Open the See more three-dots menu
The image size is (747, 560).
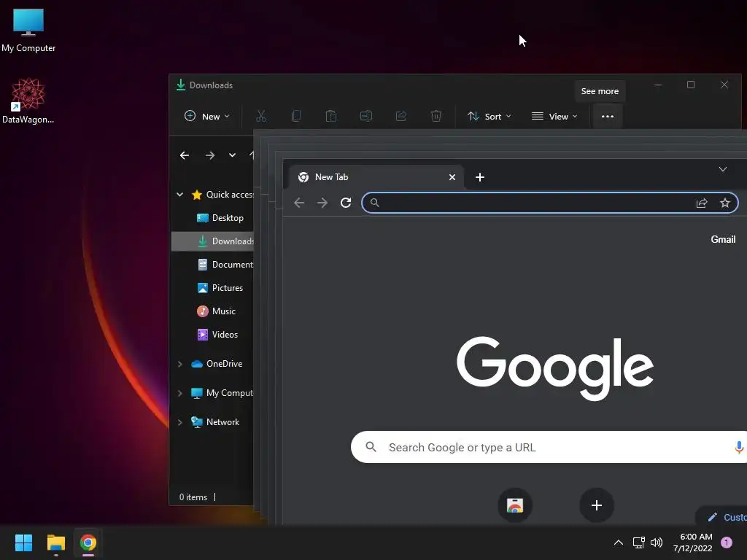608,116
